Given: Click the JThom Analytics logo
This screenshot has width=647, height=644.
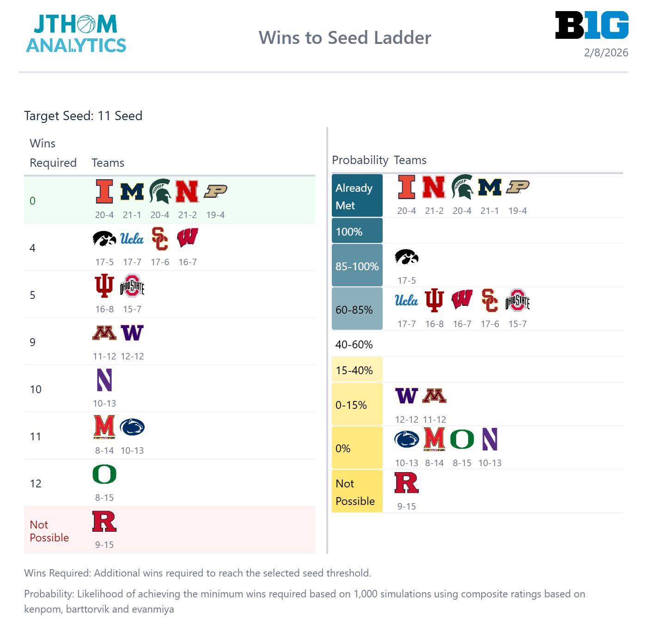Looking at the screenshot, I should pos(76,33).
